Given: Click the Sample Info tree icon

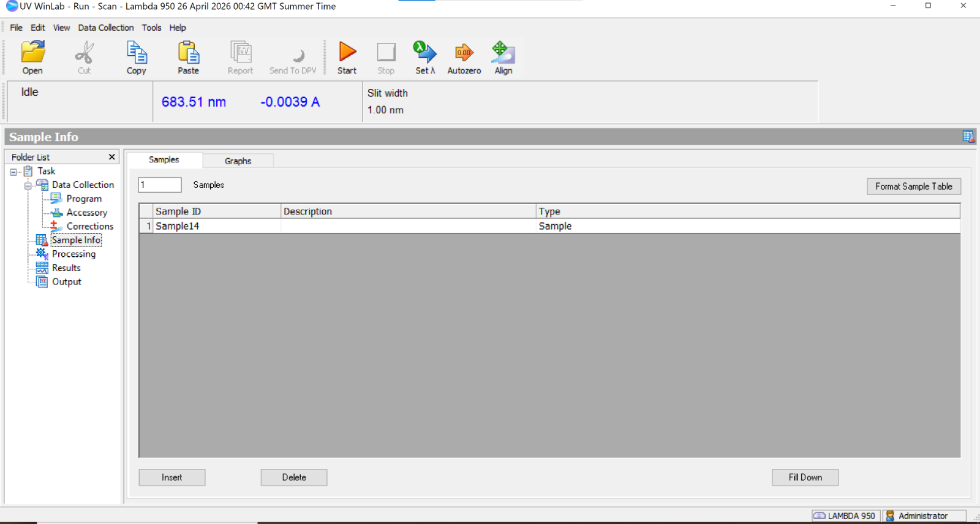Looking at the screenshot, I should point(42,240).
